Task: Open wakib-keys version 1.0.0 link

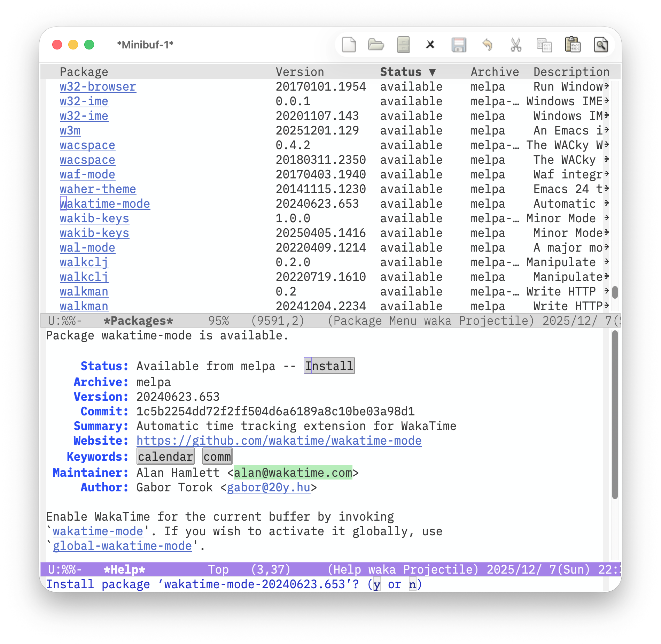Action: pyautogui.click(x=94, y=218)
